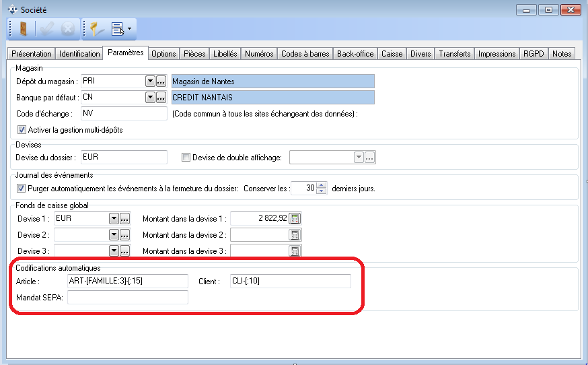The height and width of the screenshot is (365, 588).
Task: Enable Devise de double affichage checkbox
Action: pos(187,158)
